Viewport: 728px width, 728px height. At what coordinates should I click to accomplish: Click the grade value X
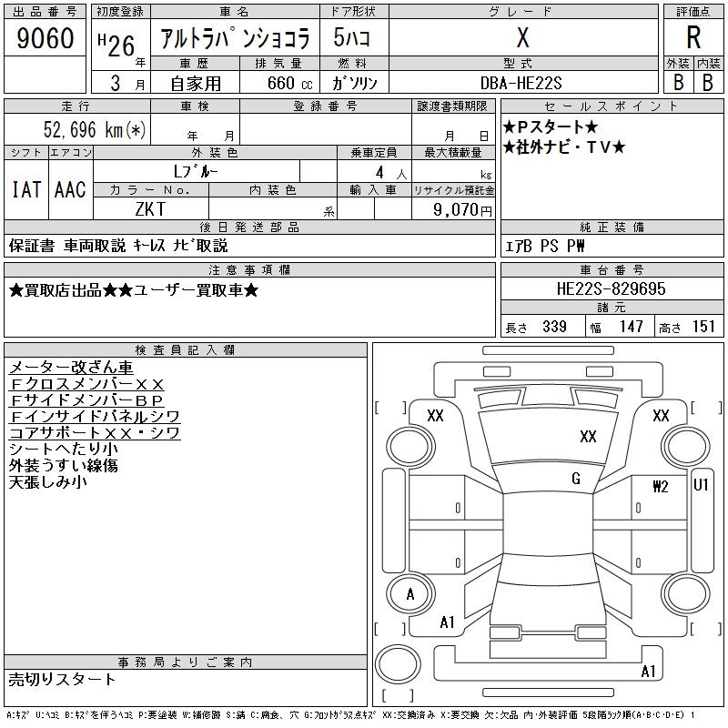tap(522, 37)
